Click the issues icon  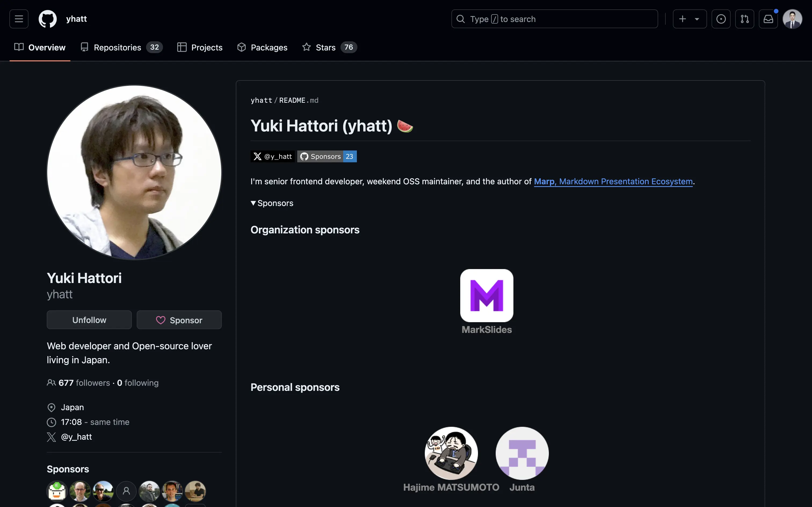point(720,19)
